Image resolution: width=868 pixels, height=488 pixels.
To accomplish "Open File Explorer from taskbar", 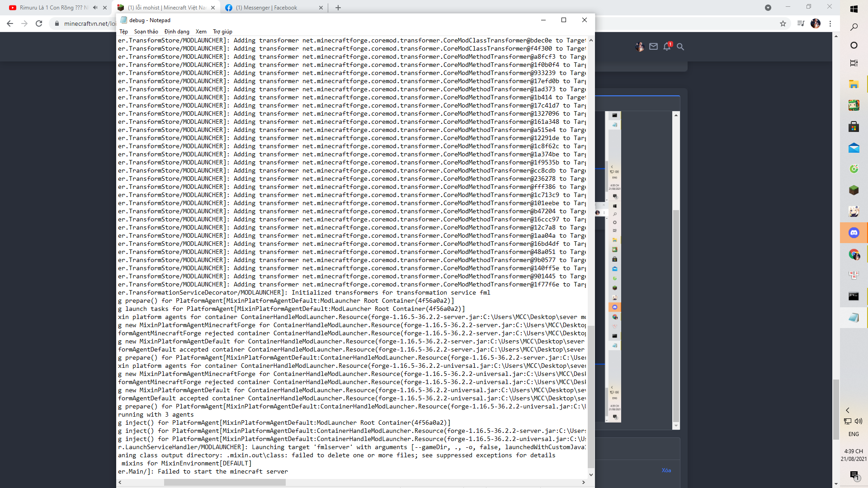I will 854,84.
